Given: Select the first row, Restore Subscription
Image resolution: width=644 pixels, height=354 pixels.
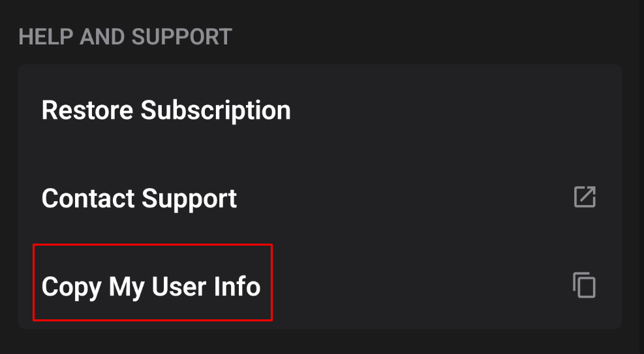Looking at the screenshot, I should click(x=166, y=110).
